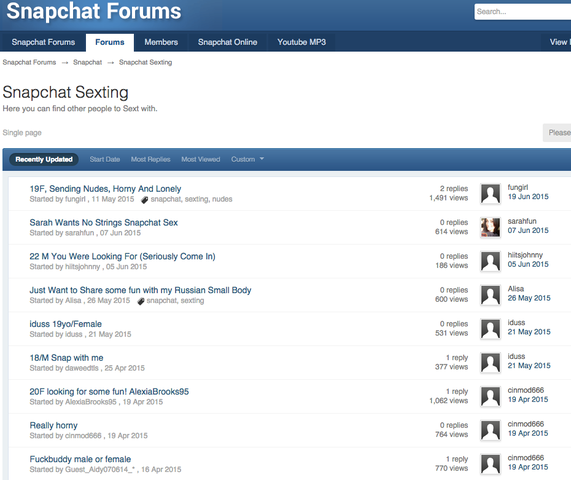The width and height of the screenshot is (571, 480).
Task: Open '20F looking for some fun!' topic
Action: pyautogui.click(x=109, y=392)
